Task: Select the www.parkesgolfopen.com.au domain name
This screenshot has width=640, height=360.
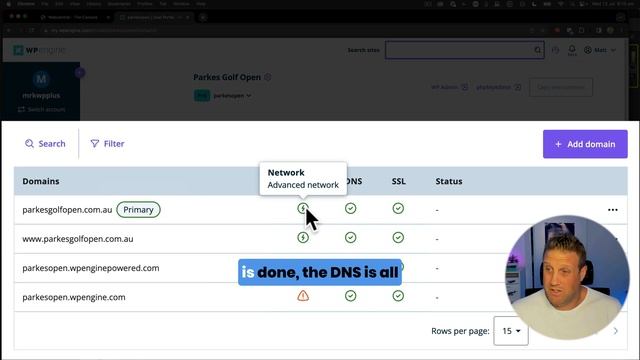Action: coord(78,239)
